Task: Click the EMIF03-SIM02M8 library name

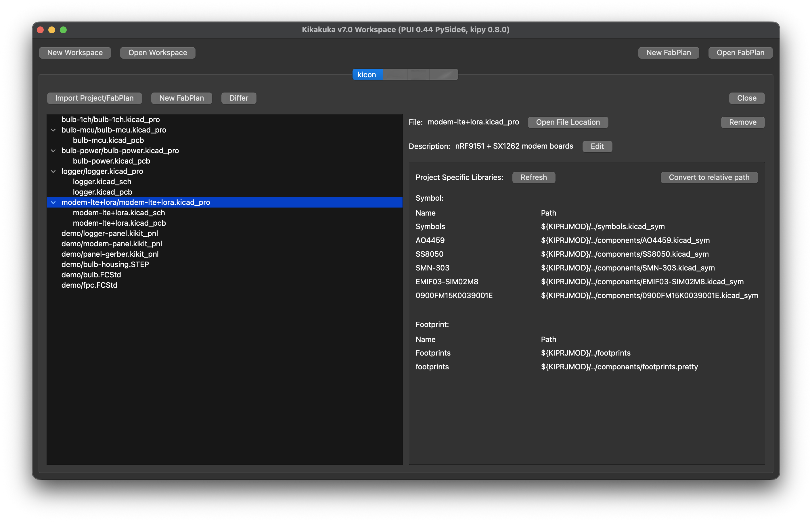Action: coord(447,282)
